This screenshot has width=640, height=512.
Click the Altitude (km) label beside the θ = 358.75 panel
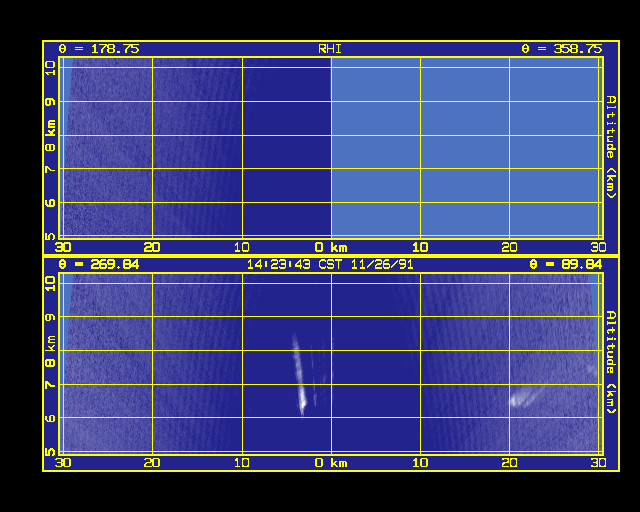[x=611, y=147]
